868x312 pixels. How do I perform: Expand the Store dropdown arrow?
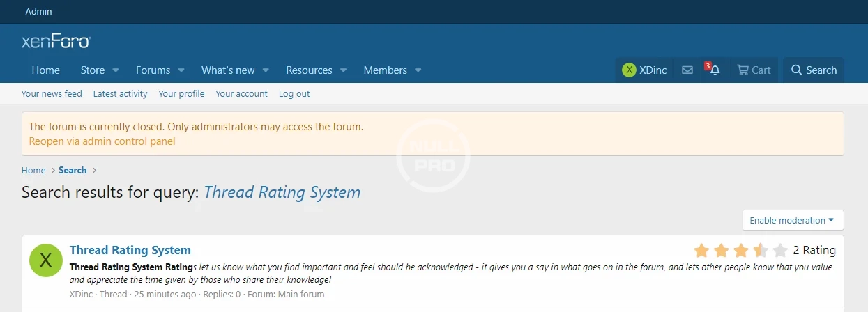[x=116, y=70]
